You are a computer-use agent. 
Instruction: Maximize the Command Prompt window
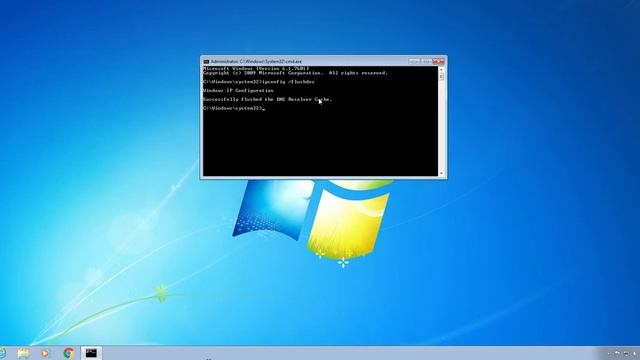pyautogui.click(x=426, y=61)
